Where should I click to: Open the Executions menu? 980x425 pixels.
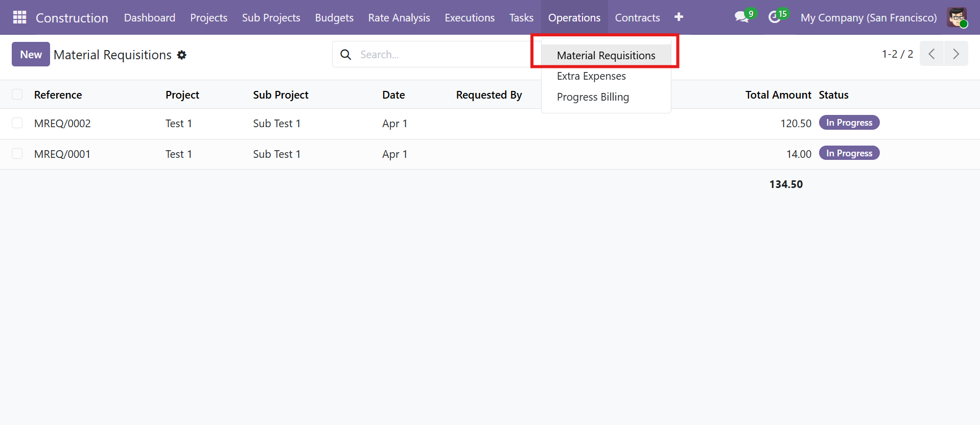470,17
